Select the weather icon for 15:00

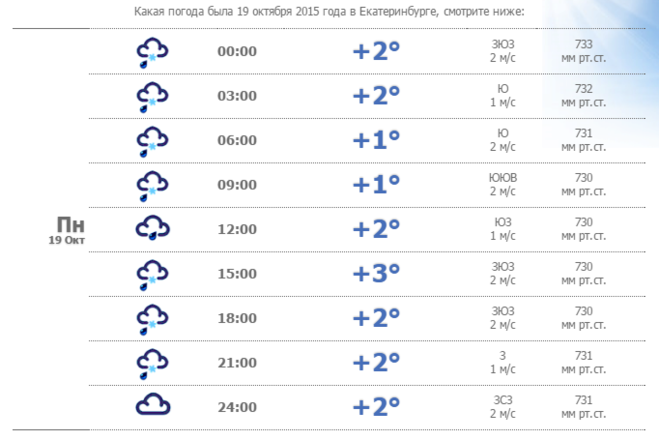(152, 273)
